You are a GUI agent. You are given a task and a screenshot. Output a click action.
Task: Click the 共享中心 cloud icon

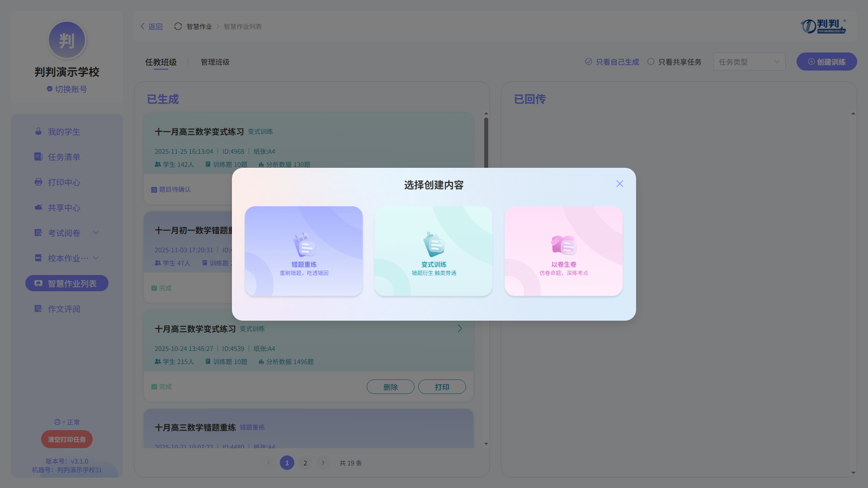(x=38, y=208)
